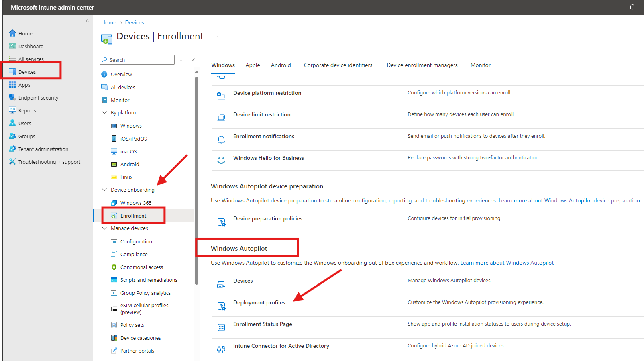644x361 pixels.
Task: Click the Home icon in left navigation
Action: [12, 33]
